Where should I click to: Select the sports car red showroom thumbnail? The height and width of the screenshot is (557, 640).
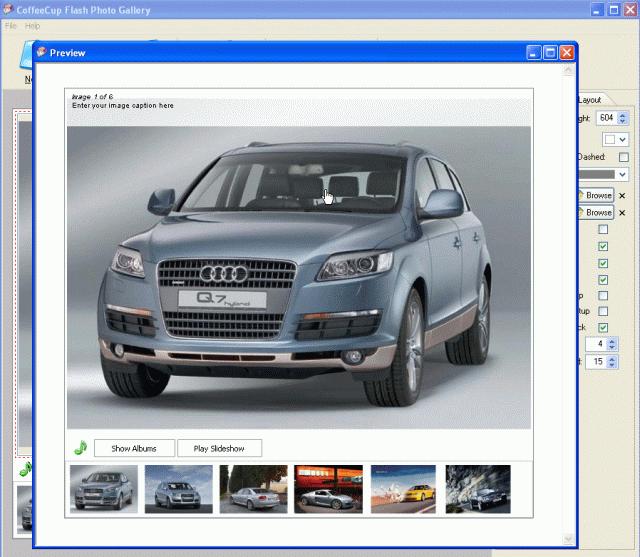[328, 489]
